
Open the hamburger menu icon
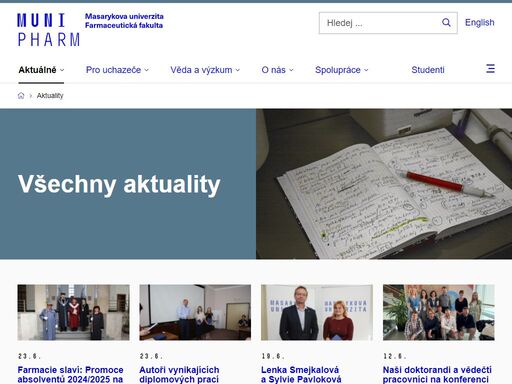(490, 69)
